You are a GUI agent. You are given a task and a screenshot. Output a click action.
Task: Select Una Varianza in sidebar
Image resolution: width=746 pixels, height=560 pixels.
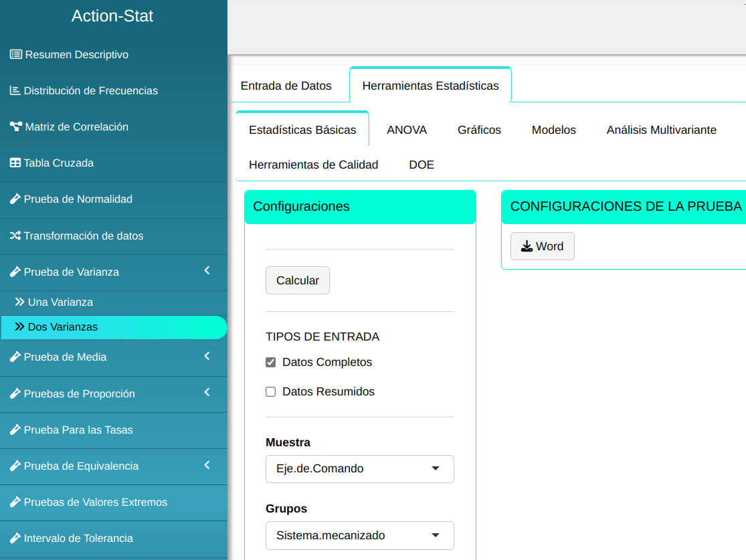point(60,302)
